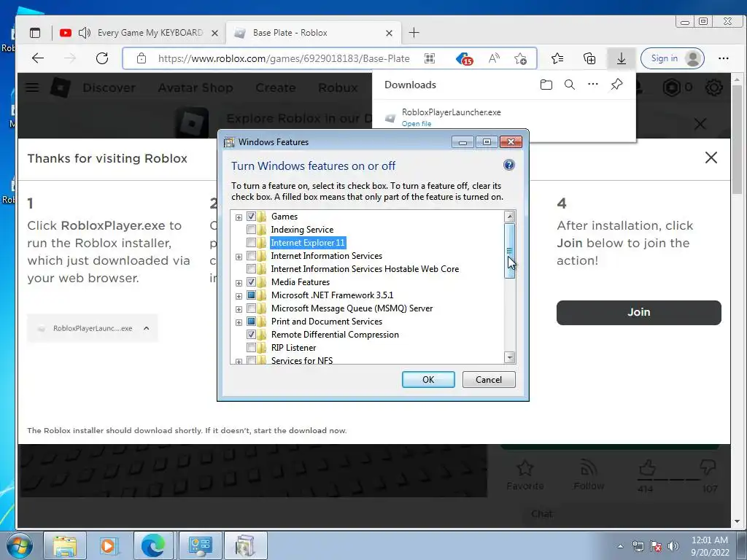The height and width of the screenshot is (560, 747).
Task: Pin the Downloads panel
Action: click(616, 85)
